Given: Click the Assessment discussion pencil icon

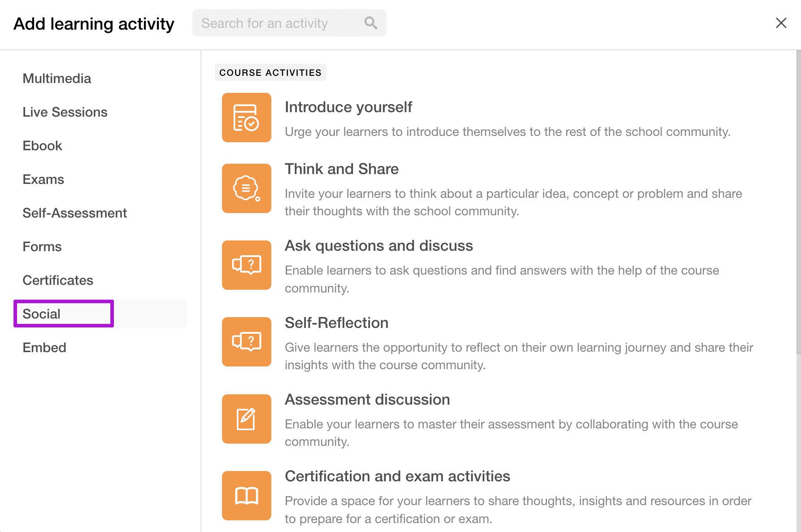Looking at the screenshot, I should click(246, 419).
